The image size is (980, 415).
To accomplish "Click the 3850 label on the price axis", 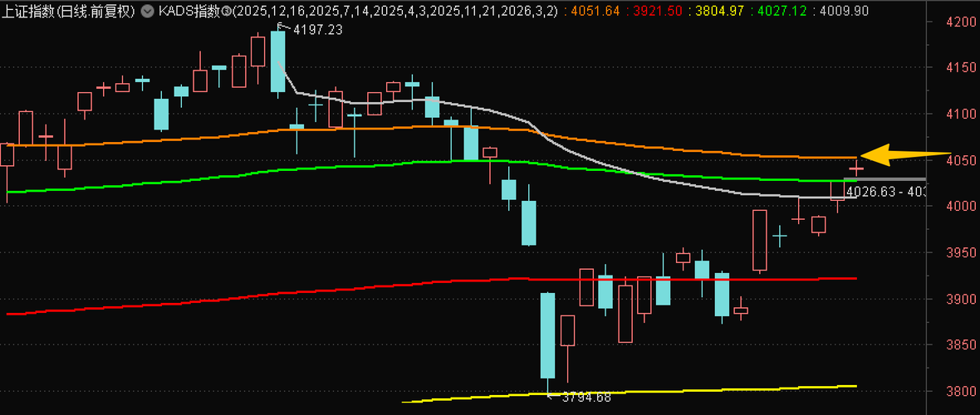I will 961,345.
